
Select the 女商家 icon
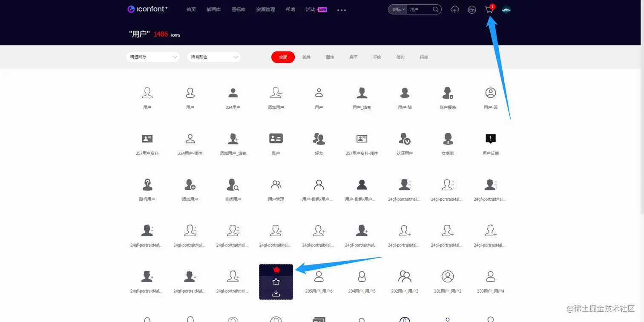(x=448, y=139)
